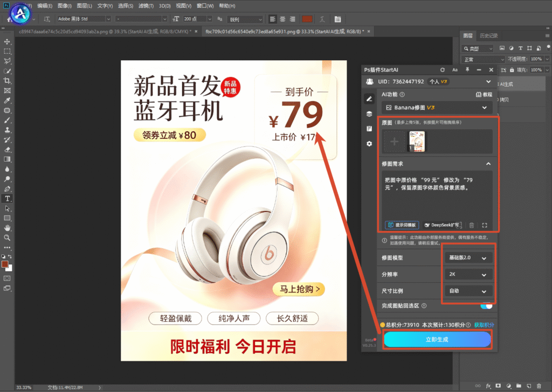Select the StartAI edit pencil sidebar icon

coord(369,99)
